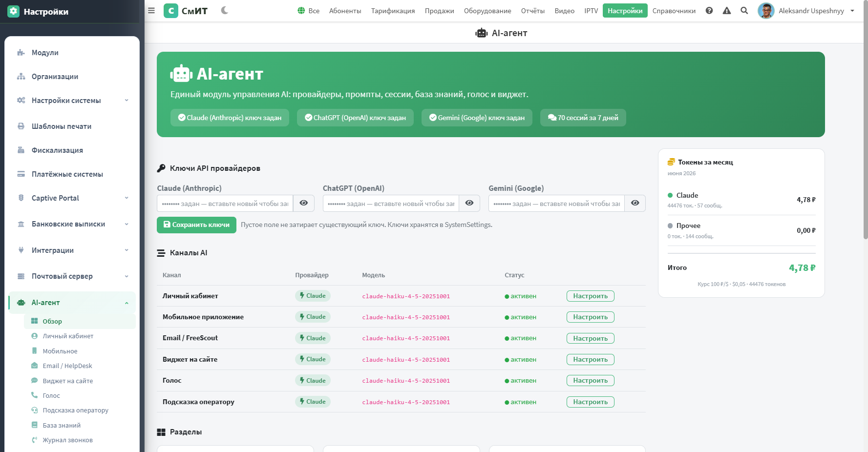Click the active Настройки tab button

click(625, 11)
